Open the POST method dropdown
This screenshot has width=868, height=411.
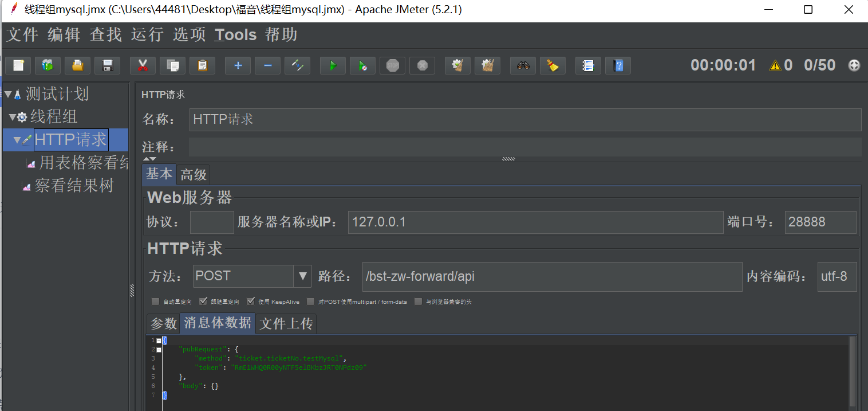point(303,276)
